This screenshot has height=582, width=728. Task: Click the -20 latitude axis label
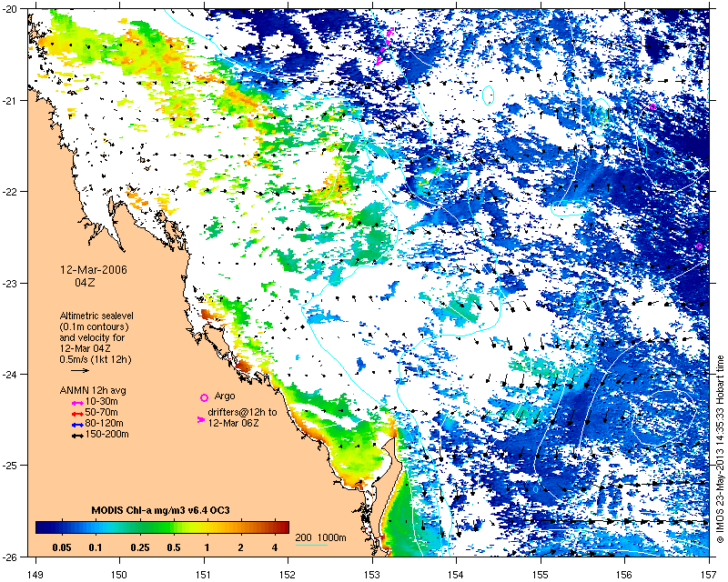12,9
